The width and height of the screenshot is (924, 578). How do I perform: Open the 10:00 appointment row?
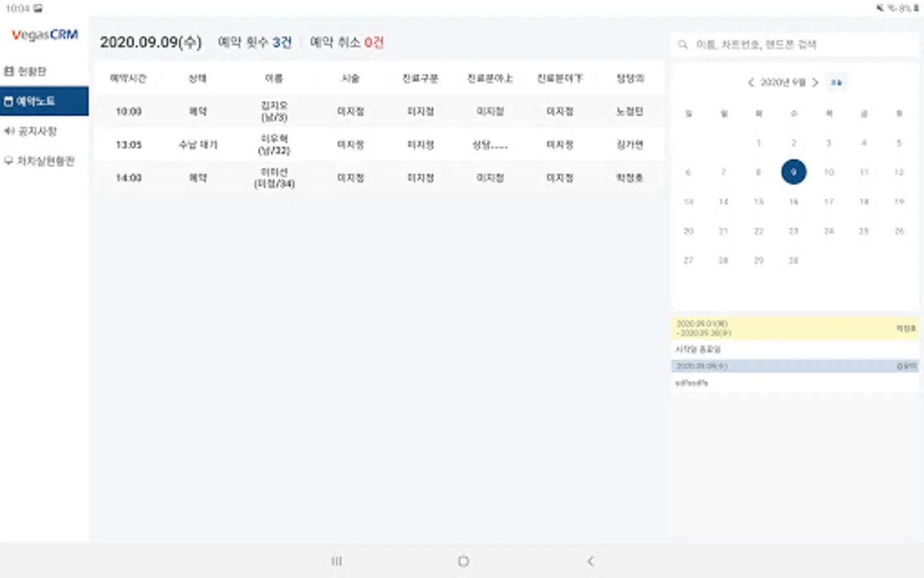379,111
